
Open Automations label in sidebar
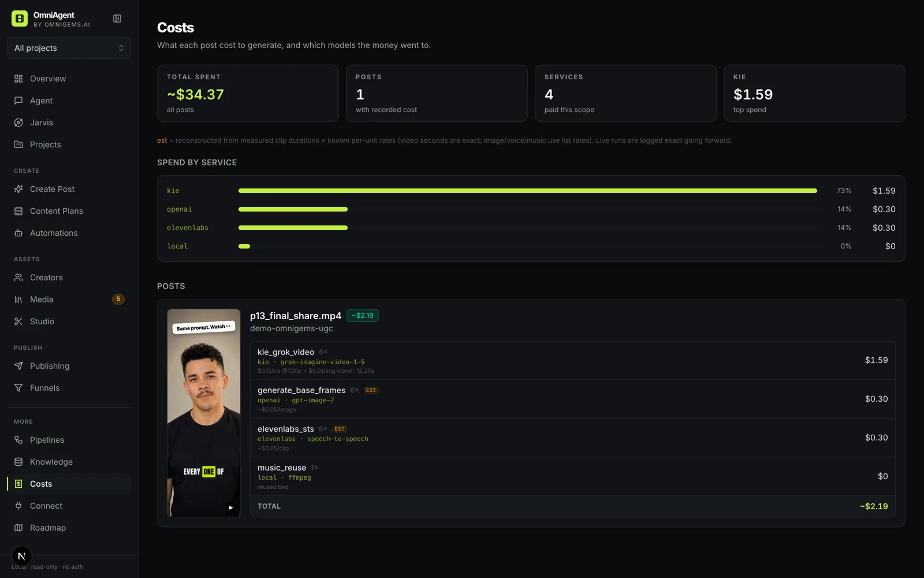54,233
